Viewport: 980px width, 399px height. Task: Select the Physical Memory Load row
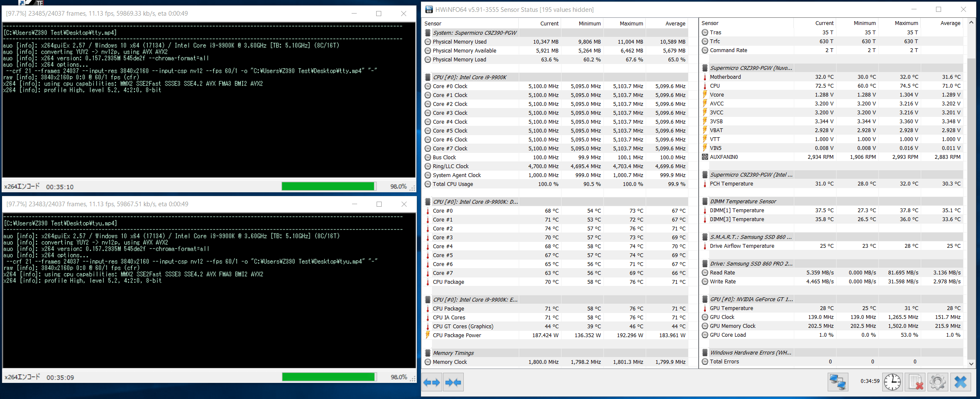tap(556, 59)
